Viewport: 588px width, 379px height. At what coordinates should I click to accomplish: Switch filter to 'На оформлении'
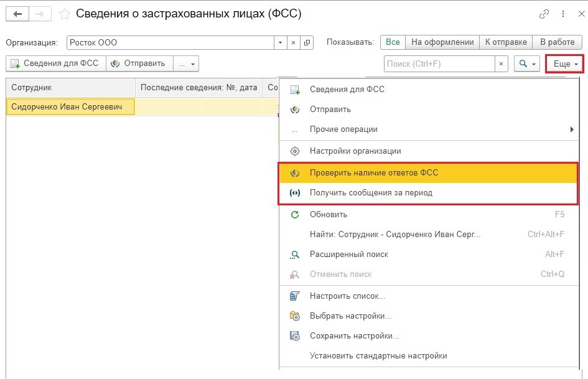tap(442, 42)
